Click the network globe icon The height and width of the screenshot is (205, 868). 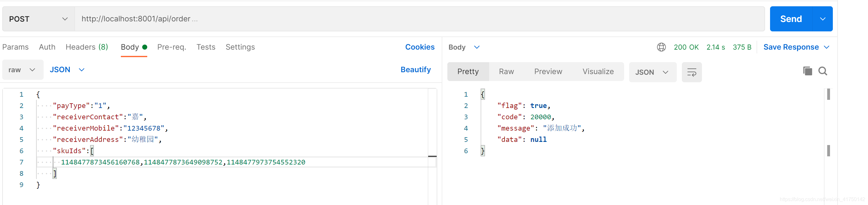(661, 47)
